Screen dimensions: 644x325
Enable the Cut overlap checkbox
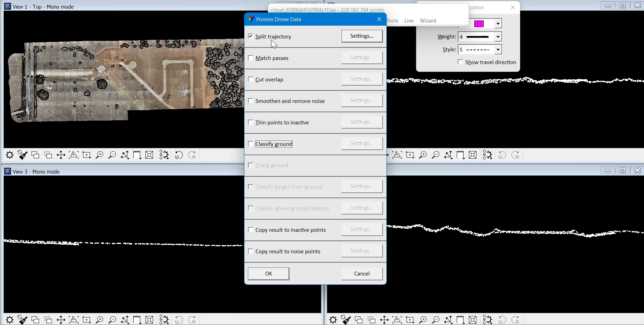(x=251, y=79)
